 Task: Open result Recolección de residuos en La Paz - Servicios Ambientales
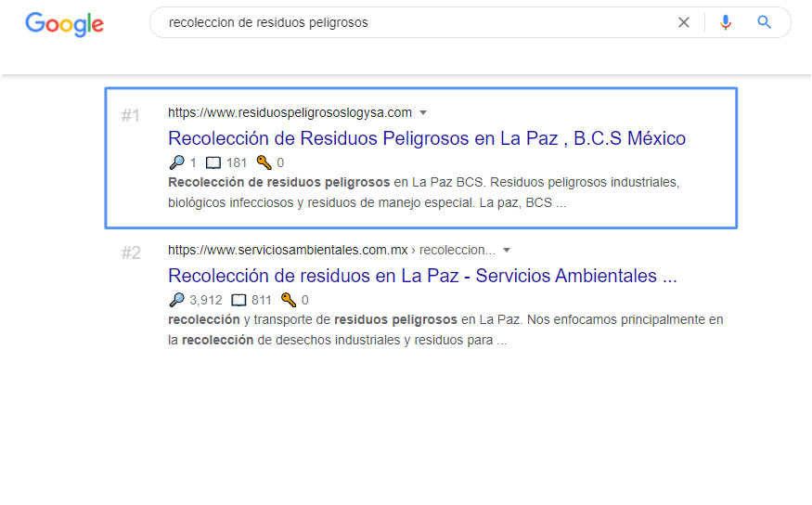click(x=422, y=276)
